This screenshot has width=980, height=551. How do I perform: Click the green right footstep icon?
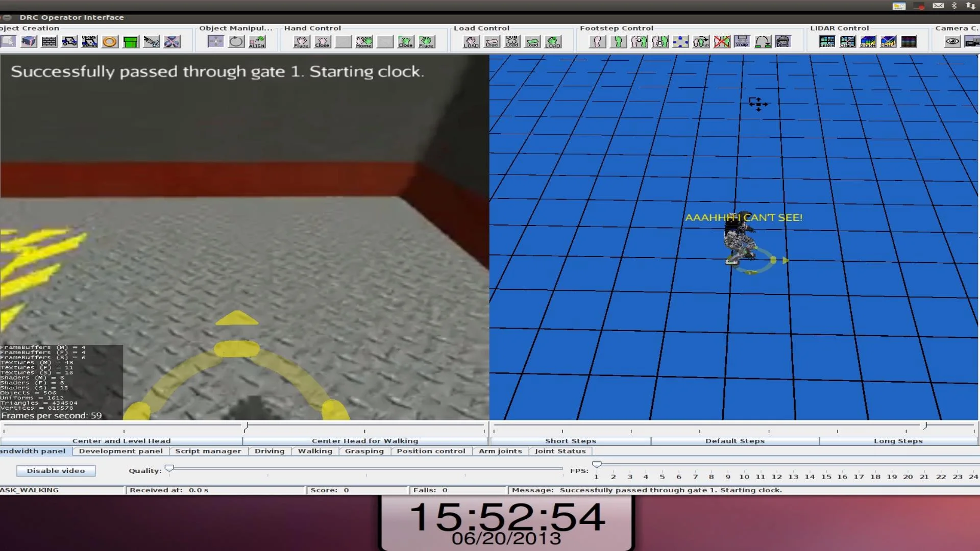(x=618, y=42)
